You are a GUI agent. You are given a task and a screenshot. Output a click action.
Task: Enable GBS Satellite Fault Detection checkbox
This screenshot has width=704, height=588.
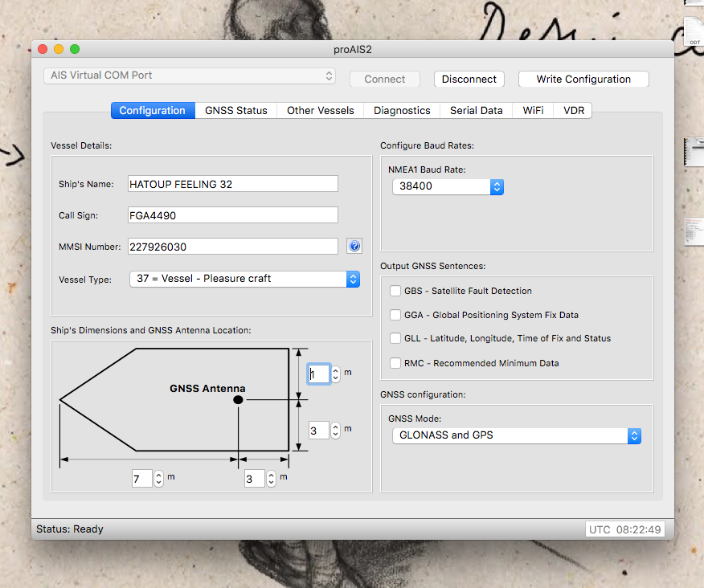[x=395, y=291]
